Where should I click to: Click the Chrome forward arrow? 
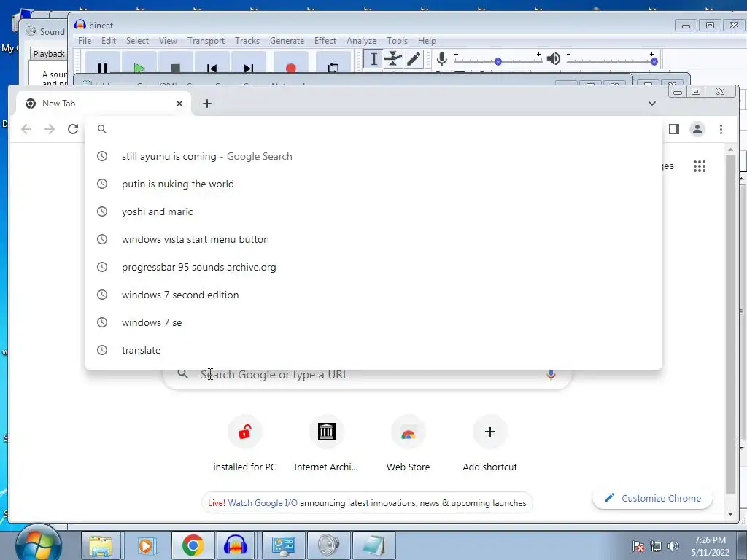click(50, 129)
